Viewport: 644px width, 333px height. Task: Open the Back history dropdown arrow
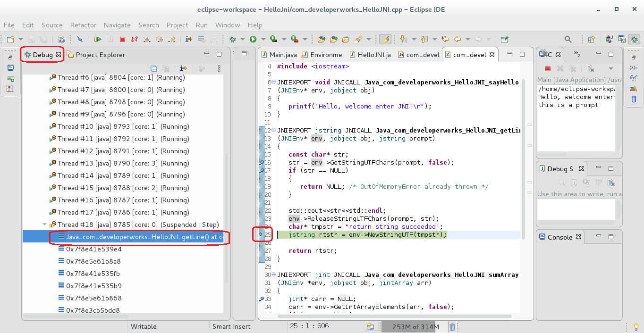[x=467, y=40]
